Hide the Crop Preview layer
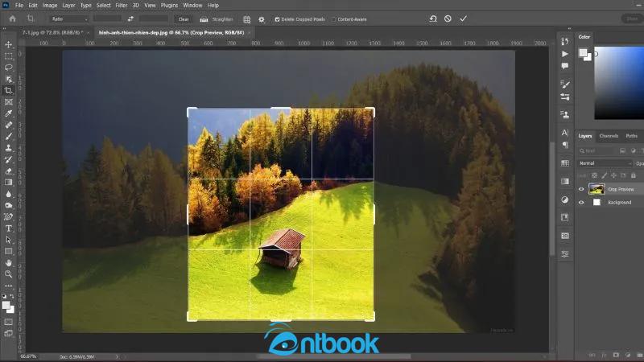 581,189
